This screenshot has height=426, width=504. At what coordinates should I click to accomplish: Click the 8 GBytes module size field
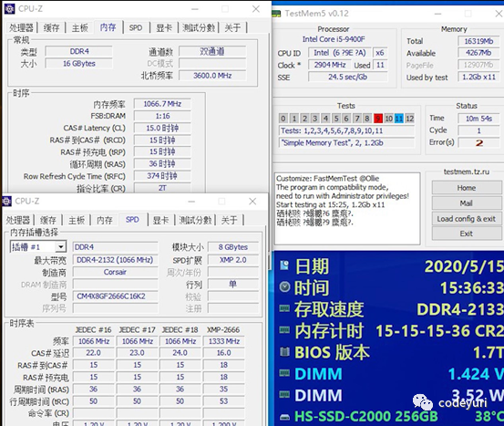coord(233,247)
